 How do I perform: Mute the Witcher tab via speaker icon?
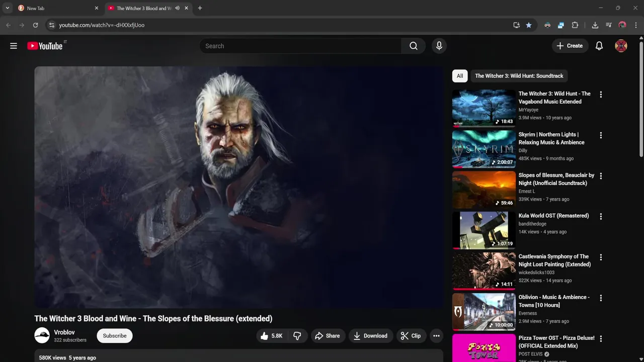(x=177, y=8)
